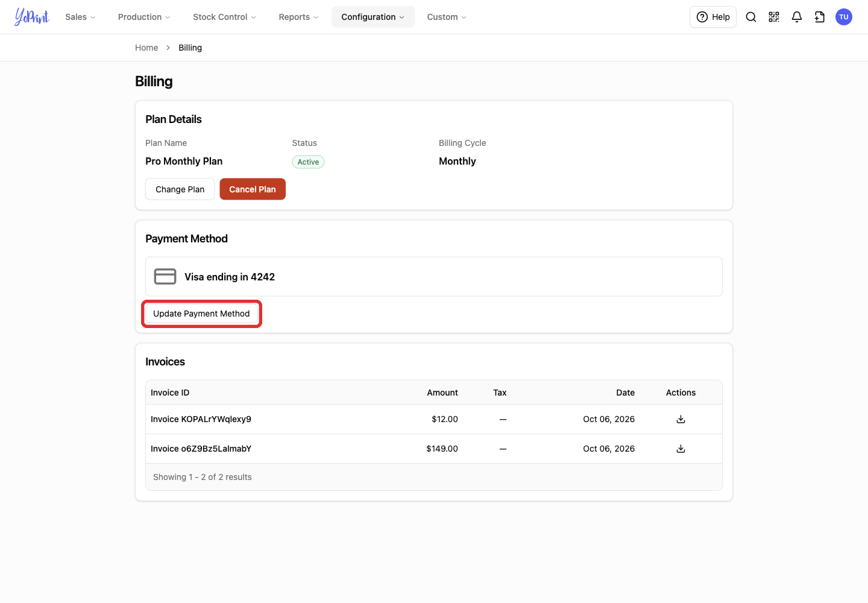Click the Payment Method heading
Screen dimensions: 868x603
pyautogui.click(x=186, y=239)
